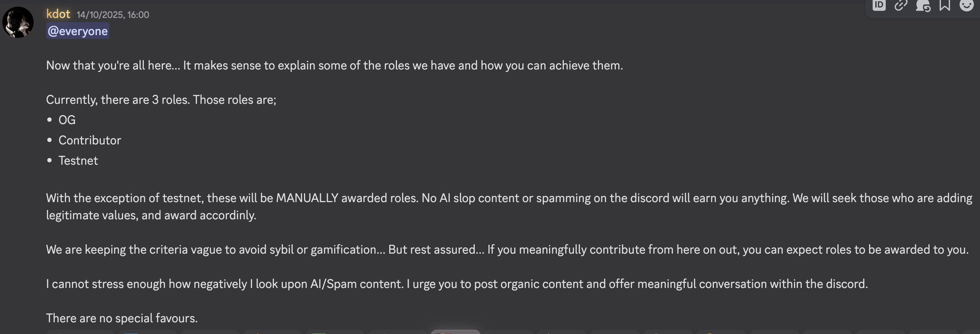Click the message timestamp 14/10/2025, 16:00
Viewport: 980px width, 334px height.
[x=113, y=15]
